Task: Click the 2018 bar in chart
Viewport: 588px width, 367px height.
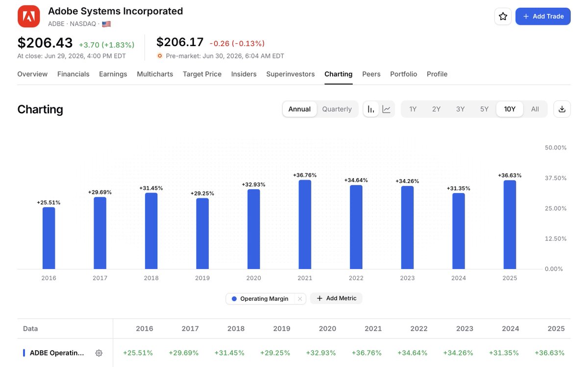Action: coord(151,231)
